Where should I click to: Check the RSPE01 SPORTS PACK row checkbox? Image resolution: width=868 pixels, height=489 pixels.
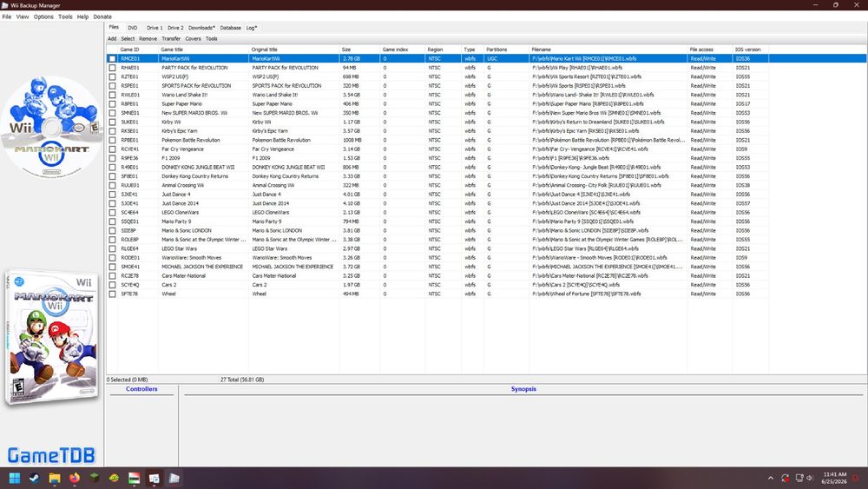click(x=112, y=86)
